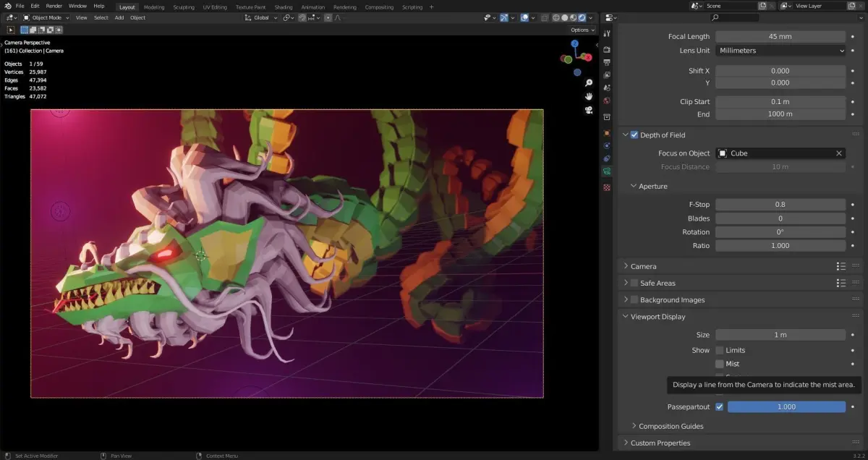
Task: Enable the Safe Areas checkbox
Action: pos(634,283)
